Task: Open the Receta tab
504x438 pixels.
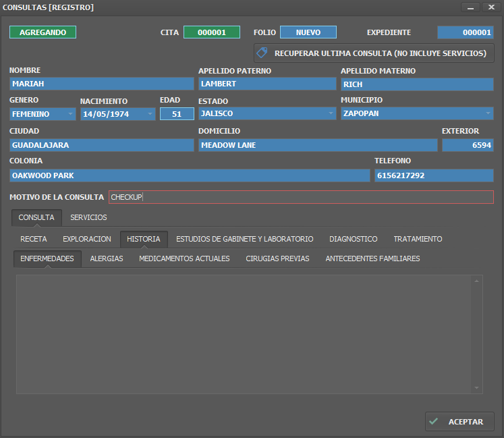Action: pyautogui.click(x=34, y=239)
